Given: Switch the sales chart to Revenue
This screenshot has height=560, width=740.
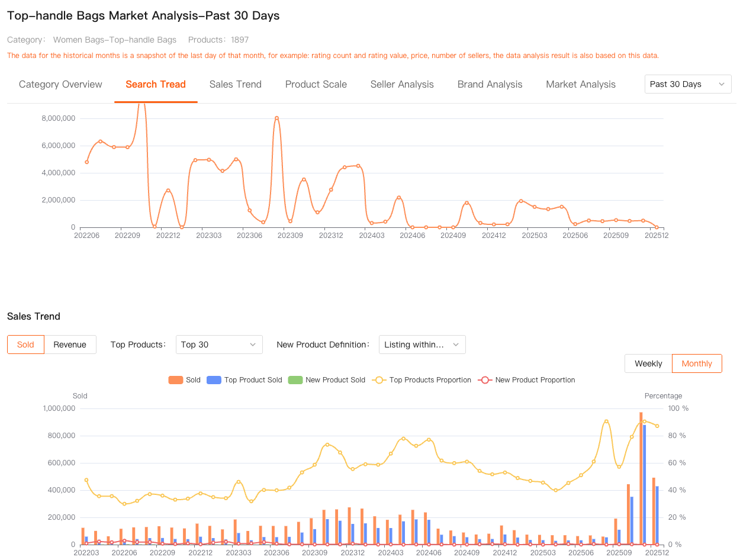Looking at the screenshot, I should [x=70, y=345].
